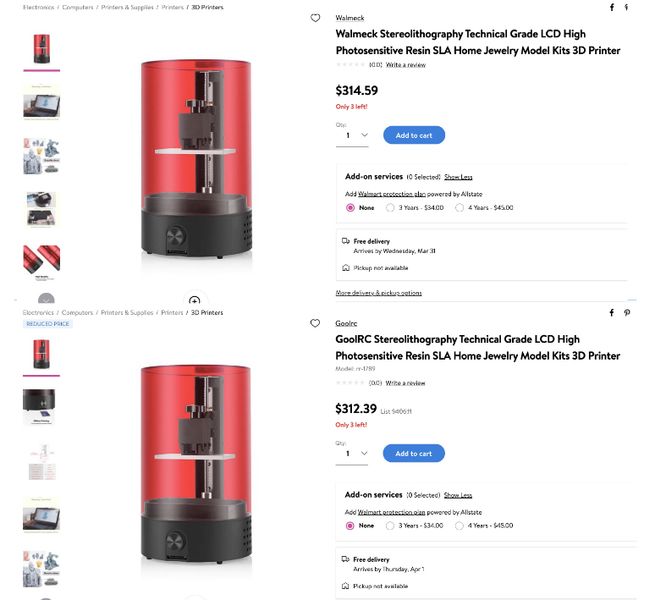This screenshot has height=600, width=666.
Task: Click the truck icon beside Walmeck Free delivery
Action: (x=346, y=241)
